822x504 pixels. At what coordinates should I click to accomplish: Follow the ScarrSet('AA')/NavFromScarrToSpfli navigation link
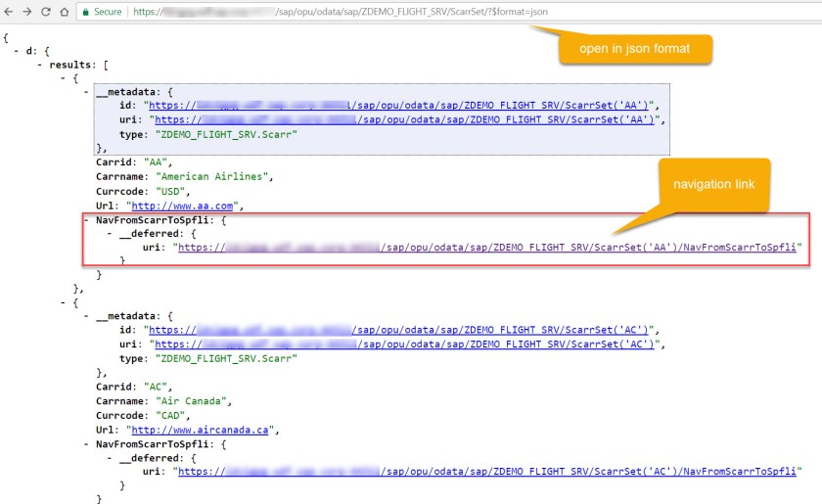(x=487, y=247)
